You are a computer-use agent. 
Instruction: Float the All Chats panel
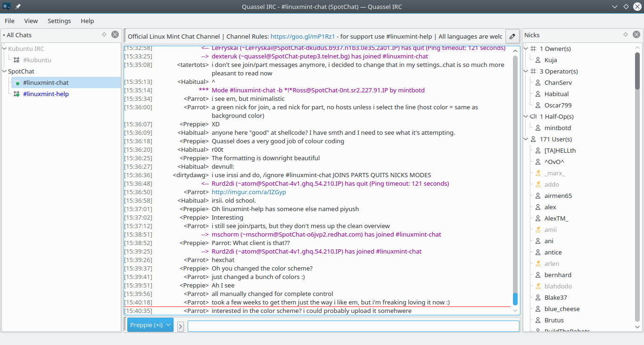tap(104, 34)
